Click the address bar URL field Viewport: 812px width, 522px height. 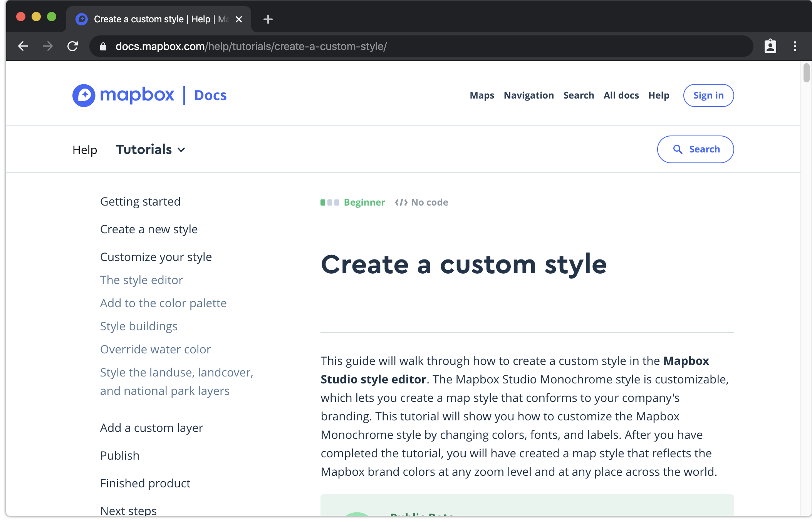[x=421, y=46]
